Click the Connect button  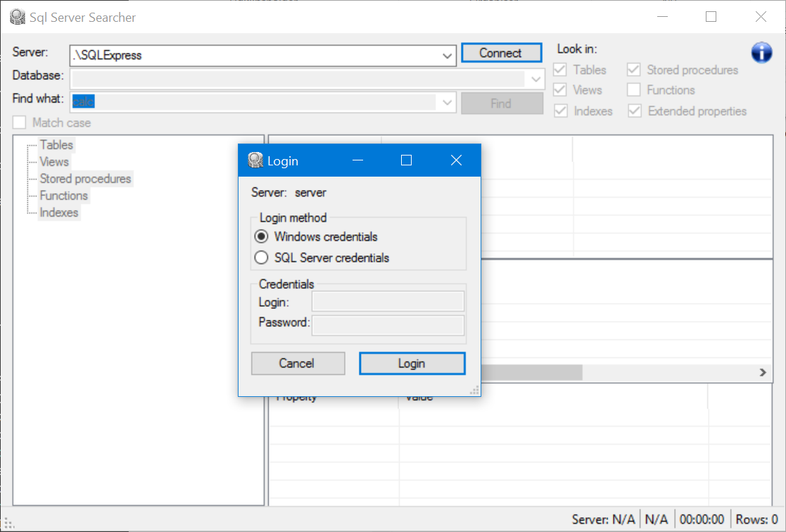coord(501,53)
